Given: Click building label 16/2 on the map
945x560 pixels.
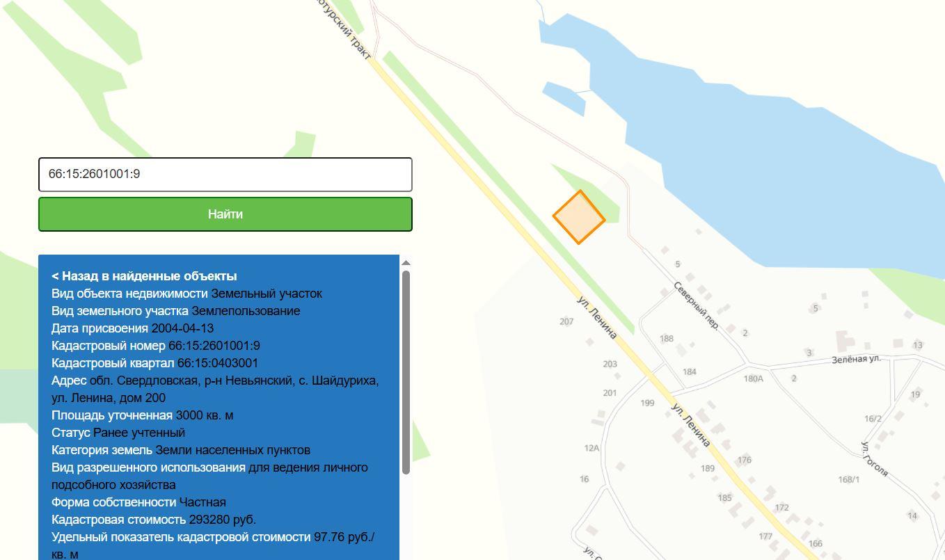Looking at the screenshot, I should tap(873, 419).
